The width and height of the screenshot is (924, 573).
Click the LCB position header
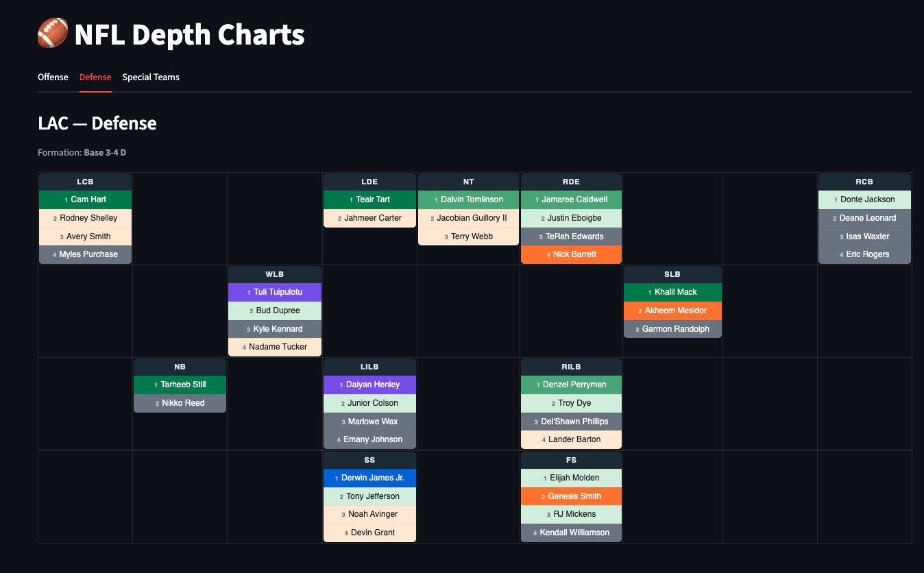pos(85,182)
